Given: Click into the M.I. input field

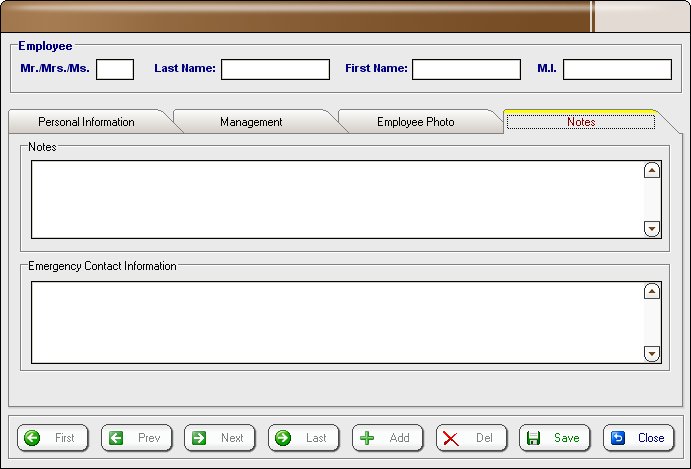Looking at the screenshot, I should tap(617, 70).
